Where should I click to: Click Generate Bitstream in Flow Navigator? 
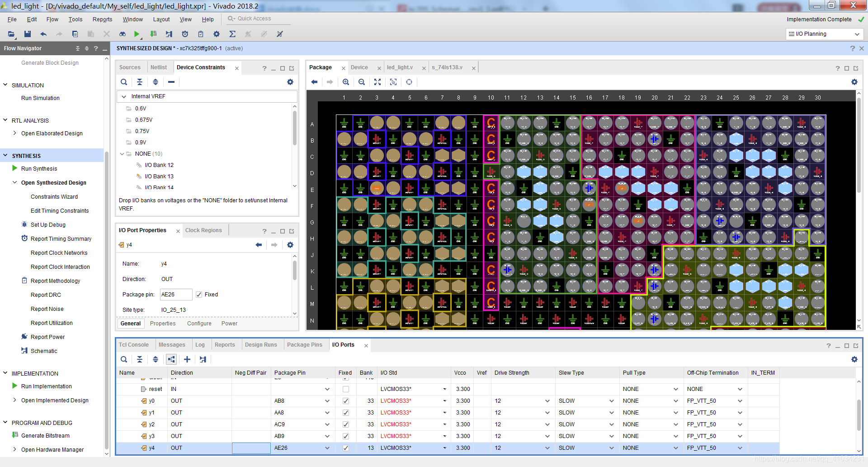click(x=45, y=436)
